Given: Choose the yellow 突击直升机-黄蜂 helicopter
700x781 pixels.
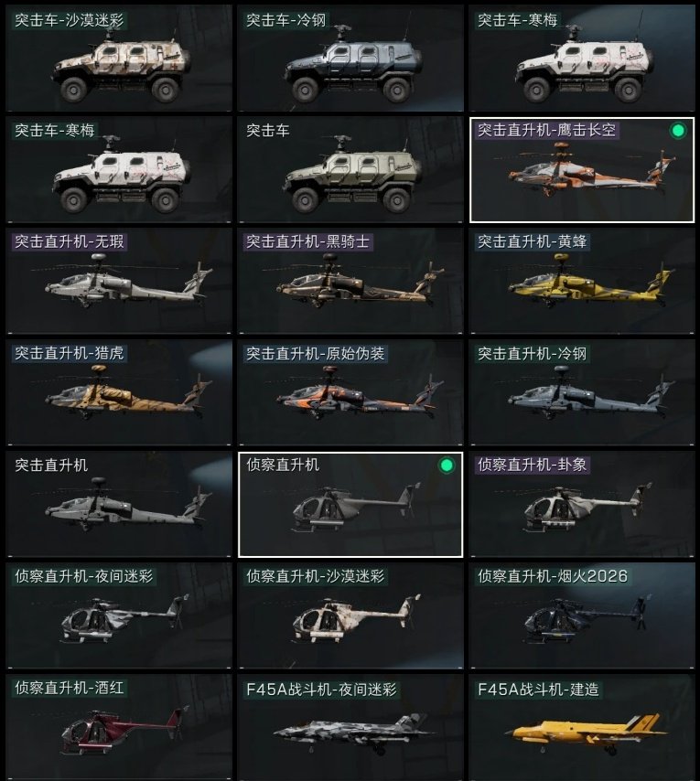Looking at the screenshot, I should 582,281.
